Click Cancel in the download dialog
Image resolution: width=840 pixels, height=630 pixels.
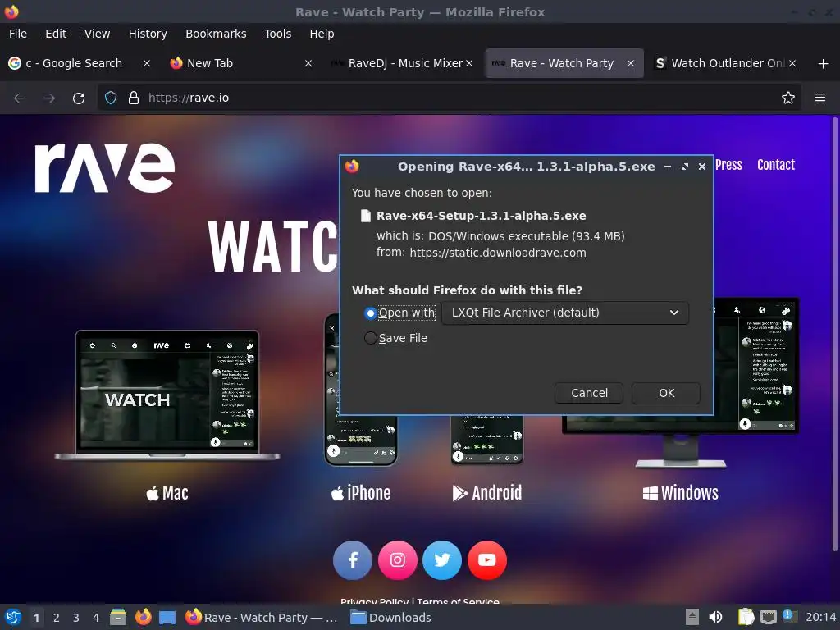coord(589,393)
